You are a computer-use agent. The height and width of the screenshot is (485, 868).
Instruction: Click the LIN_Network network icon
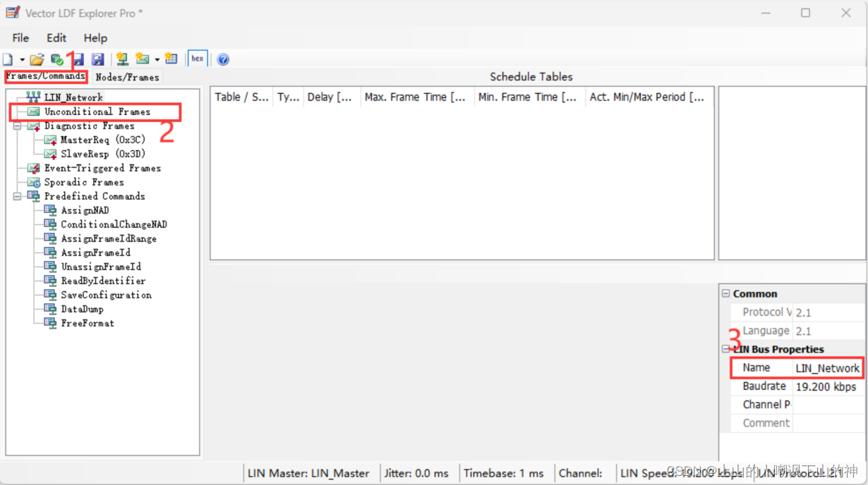[33, 97]
